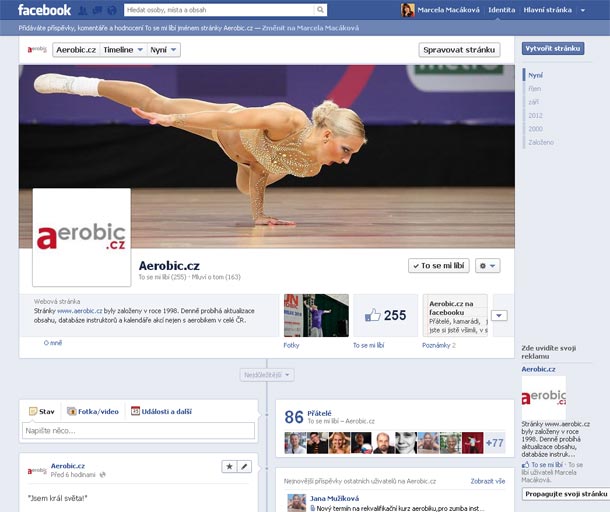Click Před 6 hodinami timestamp
The height and width of the screenshot is (512, 610).
pos(73,475)
